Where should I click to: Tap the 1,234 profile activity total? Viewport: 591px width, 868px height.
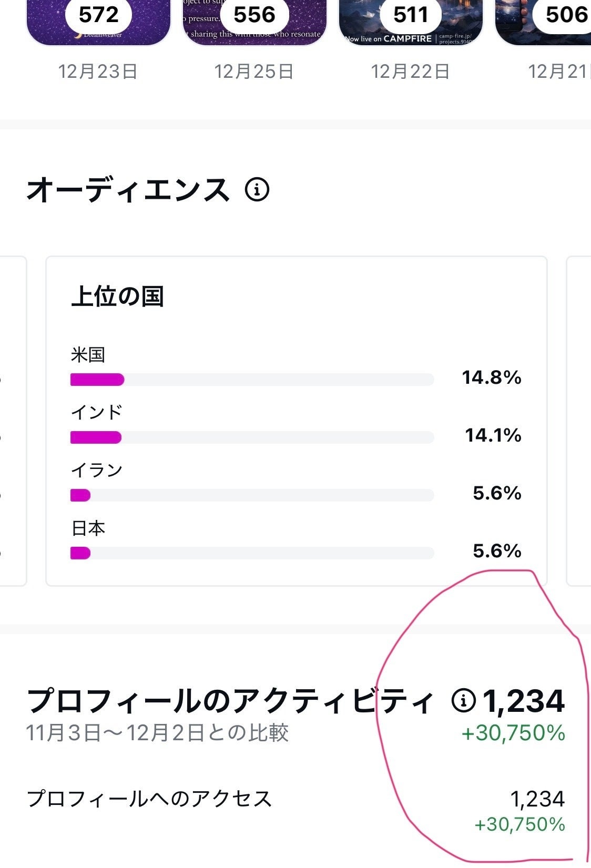click(523, 701)
